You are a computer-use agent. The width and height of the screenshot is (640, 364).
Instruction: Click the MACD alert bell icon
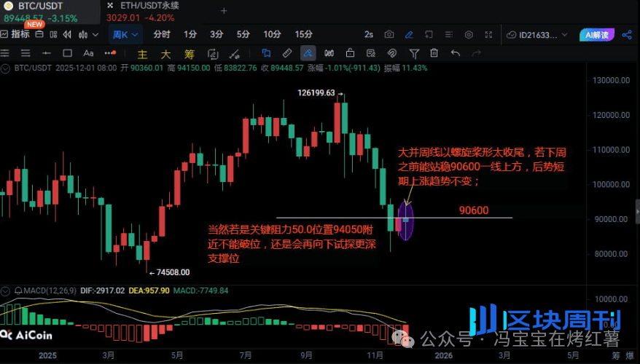coord(18,291)
